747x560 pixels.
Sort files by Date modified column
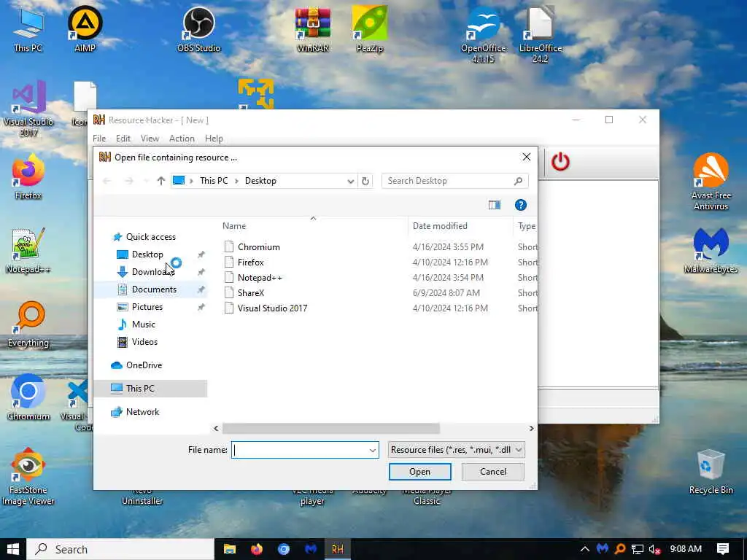click(x=460, y=226)
